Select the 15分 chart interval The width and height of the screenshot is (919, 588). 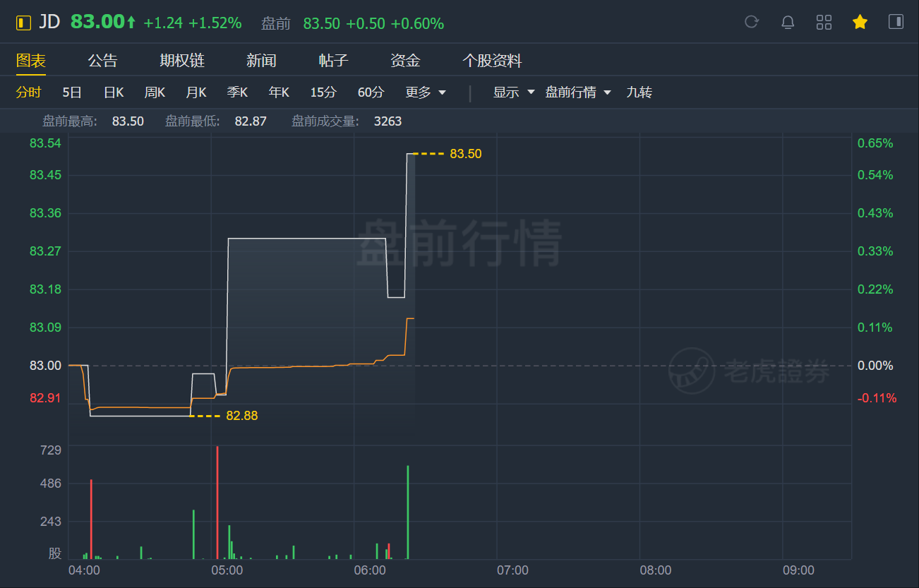(x=323, y=92)
